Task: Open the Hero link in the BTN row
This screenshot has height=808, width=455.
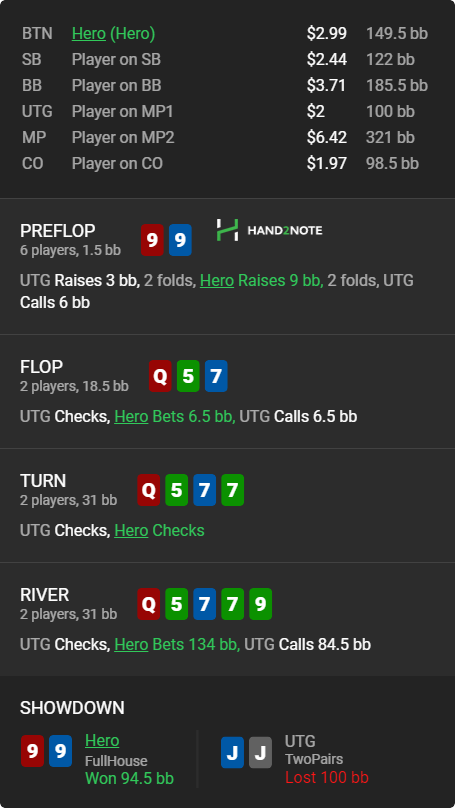Action: pyautogui.click(x=89, y=33)
